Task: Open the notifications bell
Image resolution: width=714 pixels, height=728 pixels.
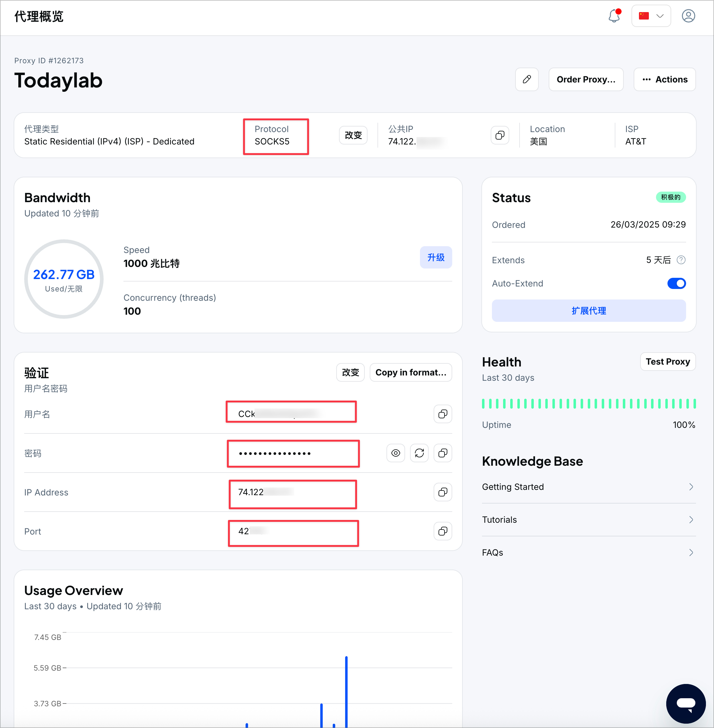Action: coord(614,16)
